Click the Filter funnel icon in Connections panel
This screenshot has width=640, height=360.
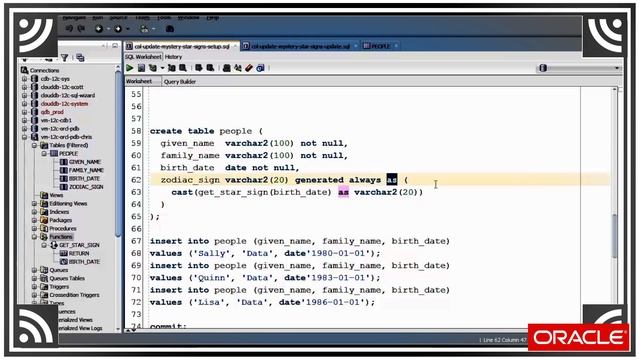64,58
